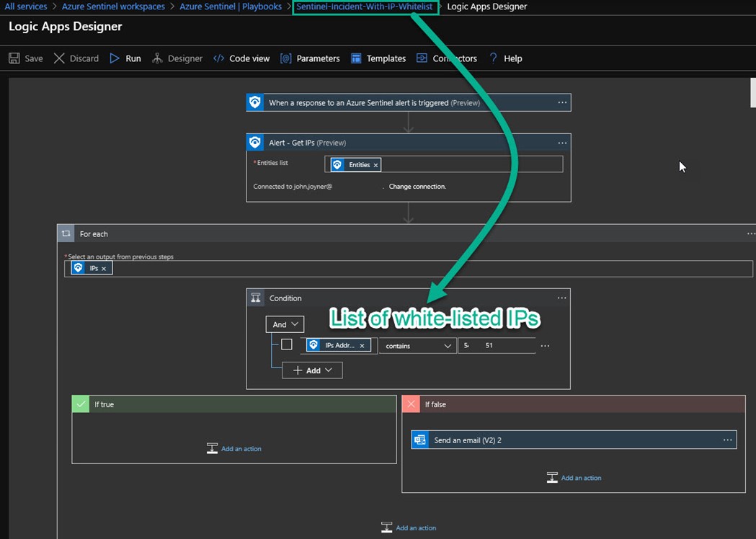The width and height of the screenshot is (756, 539).
Task: Go to Azure Sentinel workspaces breadcrumb
Action: coord(113,6)
